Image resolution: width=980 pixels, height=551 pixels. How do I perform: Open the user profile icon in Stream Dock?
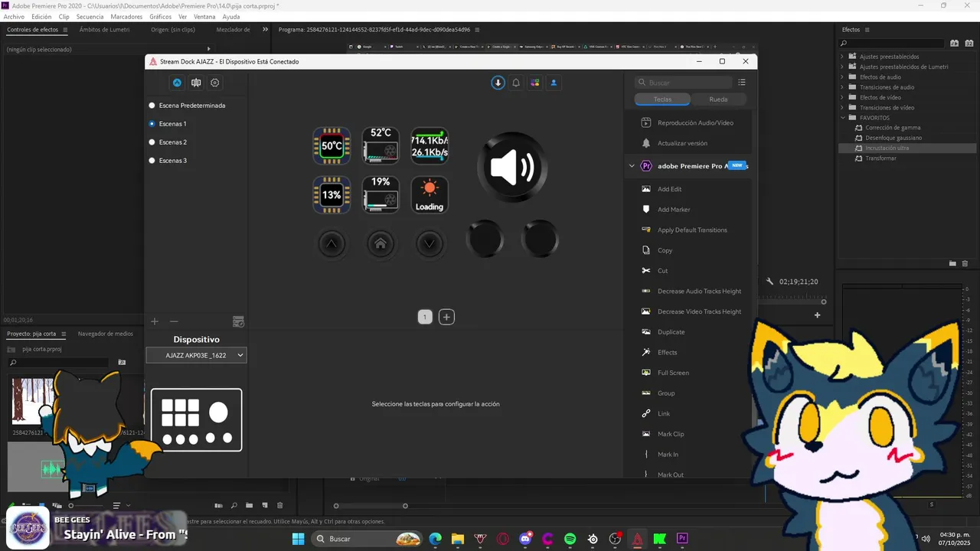[554, 83]
